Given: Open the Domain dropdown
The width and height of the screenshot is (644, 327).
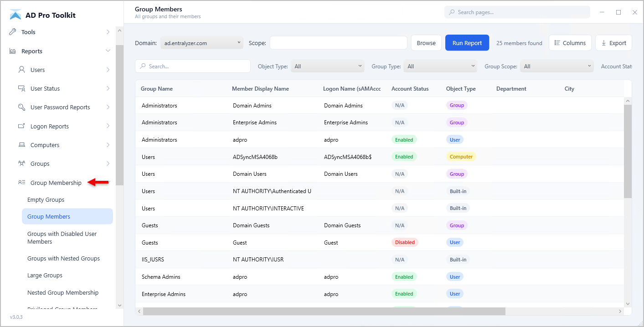Looking at the screenshot, I should pos(202,43).
